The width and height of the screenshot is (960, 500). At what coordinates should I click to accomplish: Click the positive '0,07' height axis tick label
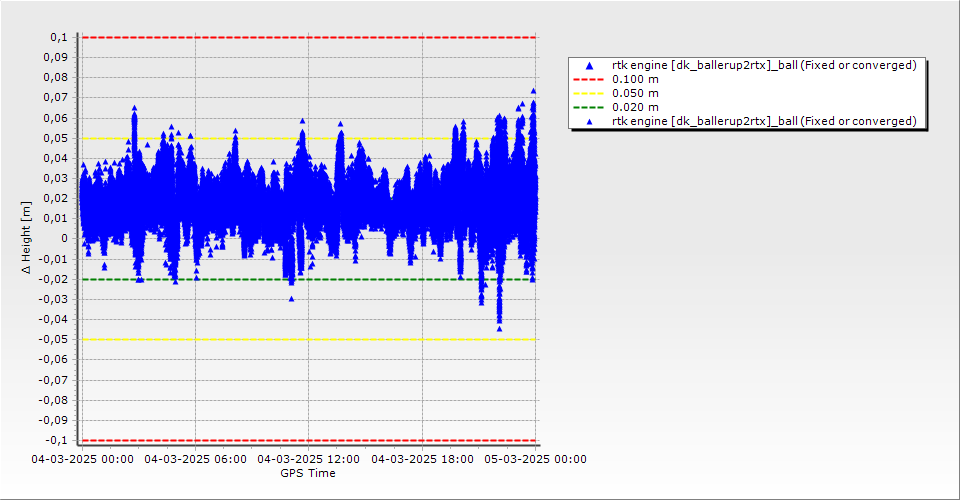(x=56, y=98)
